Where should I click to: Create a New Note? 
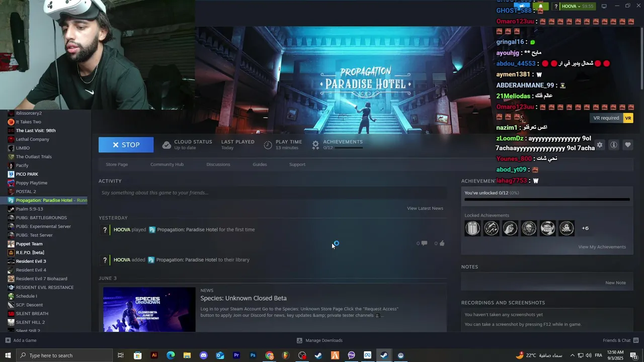click(x=616, y=283)
